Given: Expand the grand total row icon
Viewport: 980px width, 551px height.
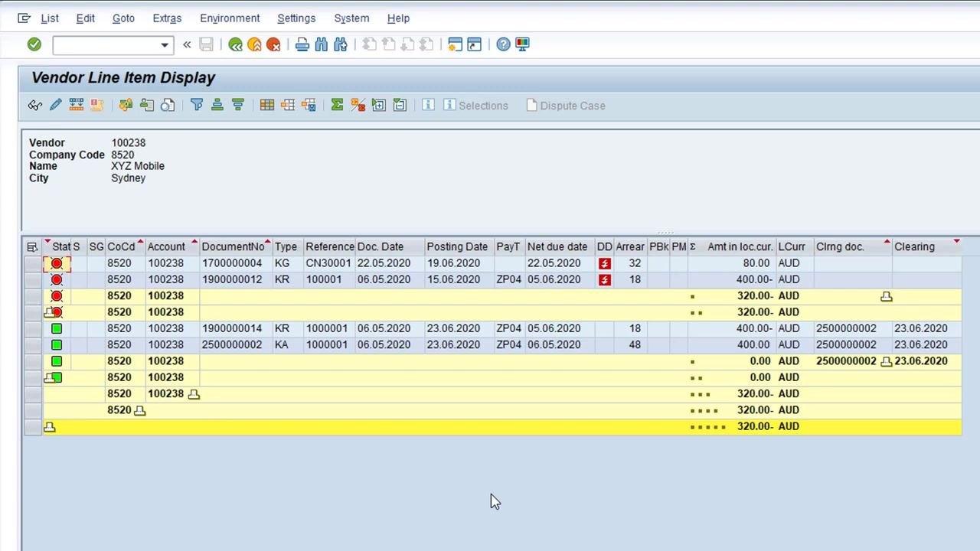Looking at the screenshot, I should [x=50, y=427].
